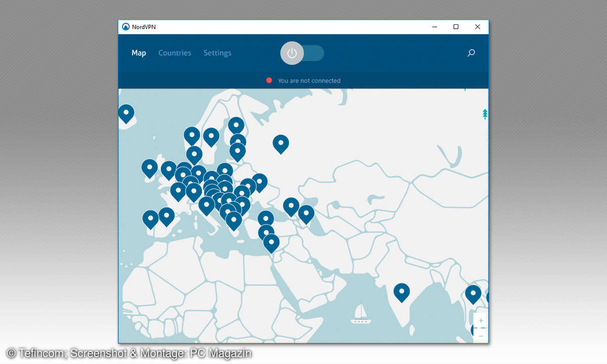Click the NordVPN logo in title bar
The height and width of the screenshot is (364, 607).
(126, 27)
